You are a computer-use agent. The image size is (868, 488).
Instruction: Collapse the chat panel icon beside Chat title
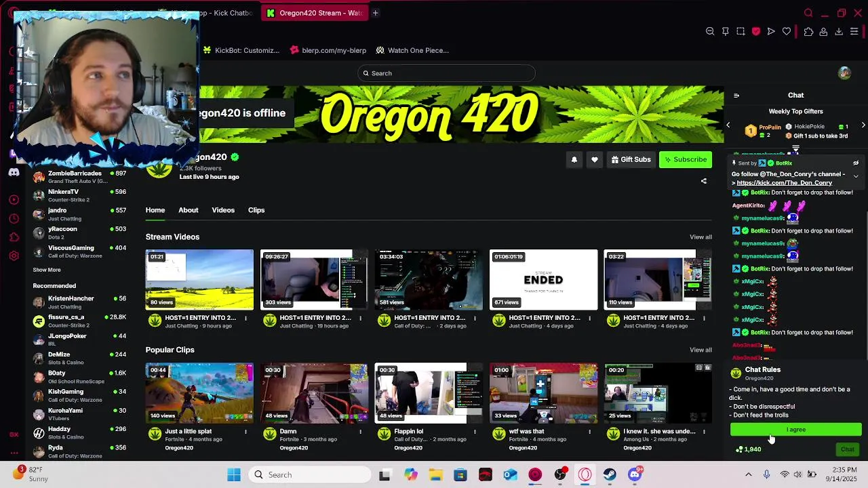click(x=736, y=96)
